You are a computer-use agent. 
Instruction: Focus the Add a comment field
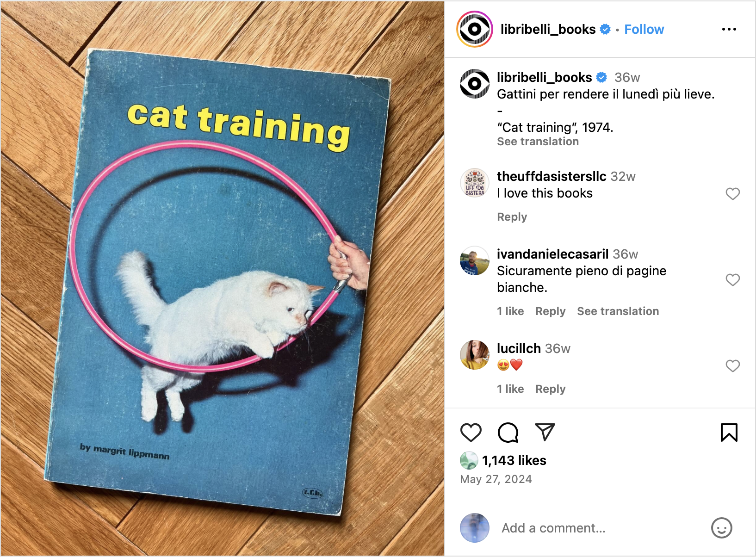pos(601,528)
